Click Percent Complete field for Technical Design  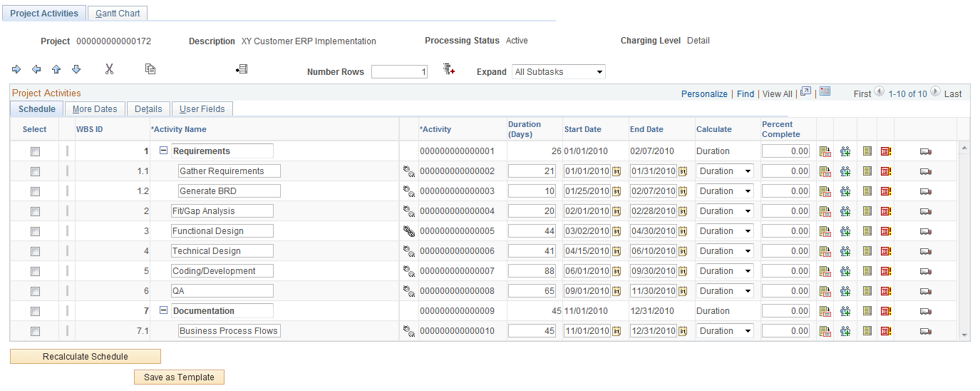tap(786, 251)
